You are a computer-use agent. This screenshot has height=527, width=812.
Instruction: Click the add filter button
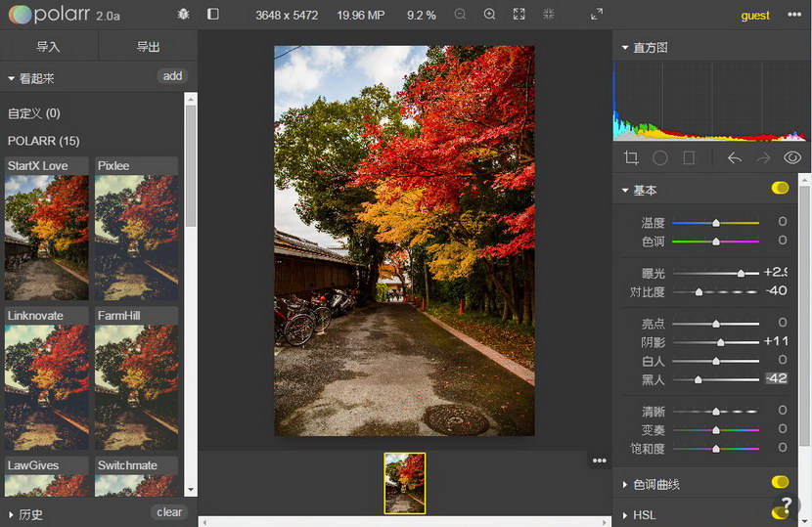tap(172, 76)
